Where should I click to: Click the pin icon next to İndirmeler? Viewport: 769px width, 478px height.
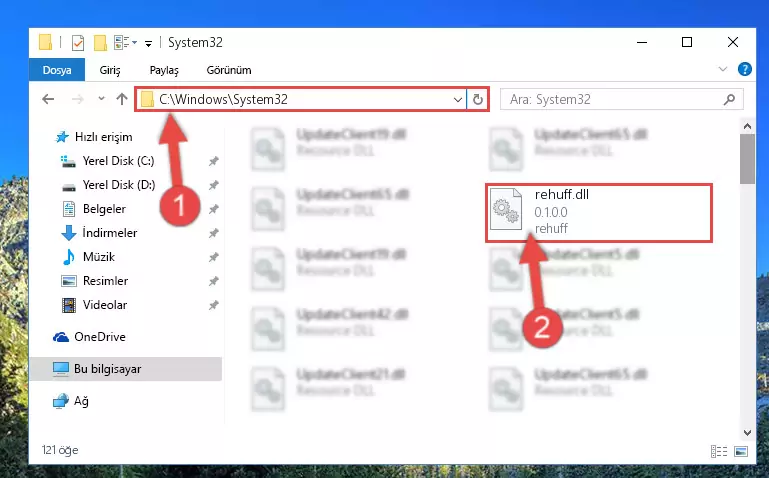213,233
